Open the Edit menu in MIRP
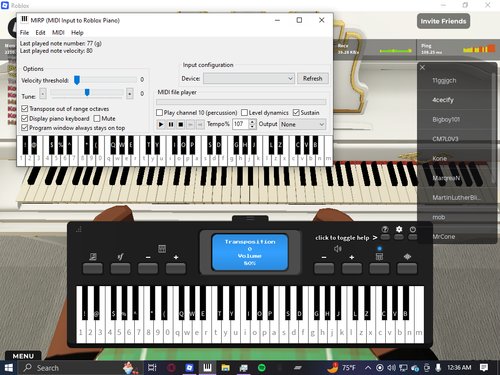The image size is (500, 375). [40, 33]
